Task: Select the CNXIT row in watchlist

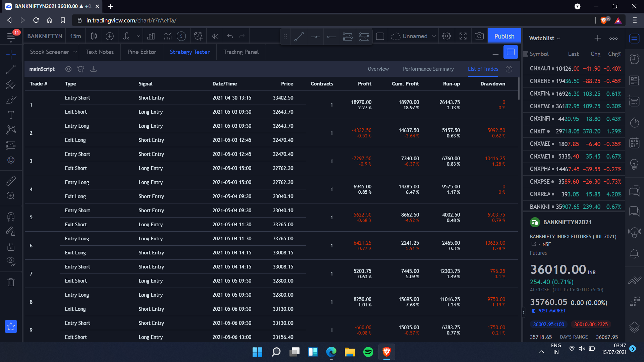Action: tap(574, 131)
